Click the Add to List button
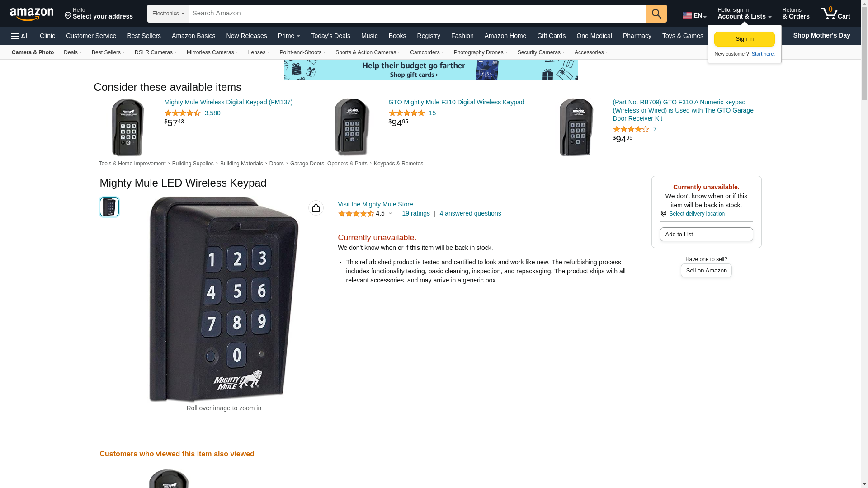This screenshot has width=868, height=488. point(706,234)
